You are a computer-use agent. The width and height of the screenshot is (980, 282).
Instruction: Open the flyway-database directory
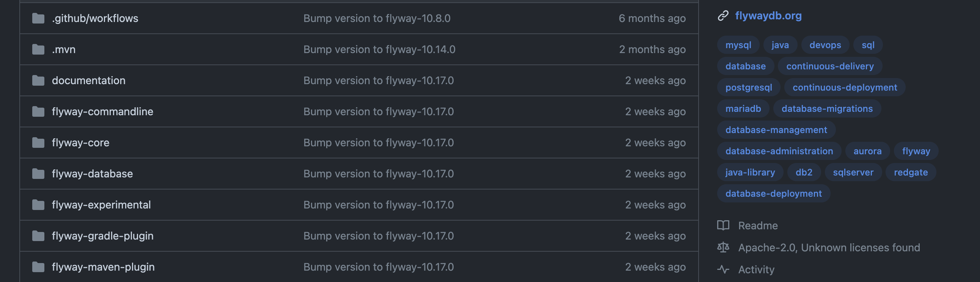click(x=92, y=174)
